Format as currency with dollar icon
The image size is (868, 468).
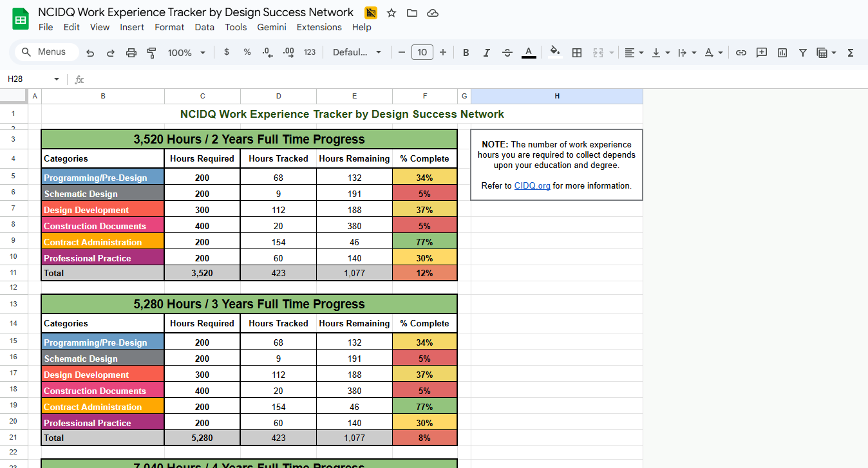(227, 52)
